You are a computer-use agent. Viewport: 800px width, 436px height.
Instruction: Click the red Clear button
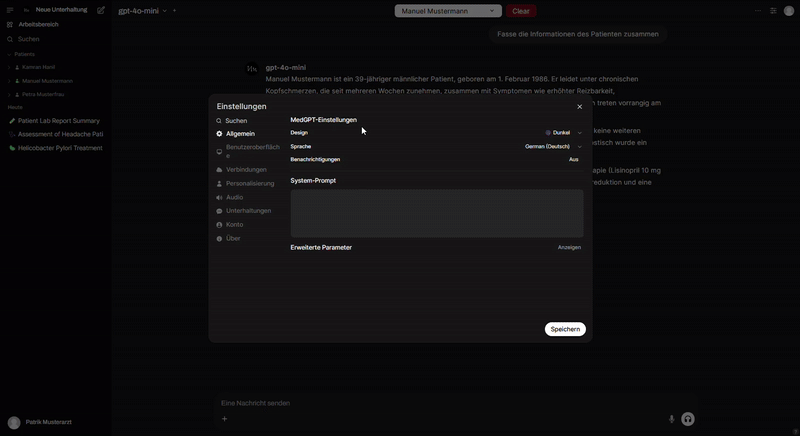[x=521, y=11]
